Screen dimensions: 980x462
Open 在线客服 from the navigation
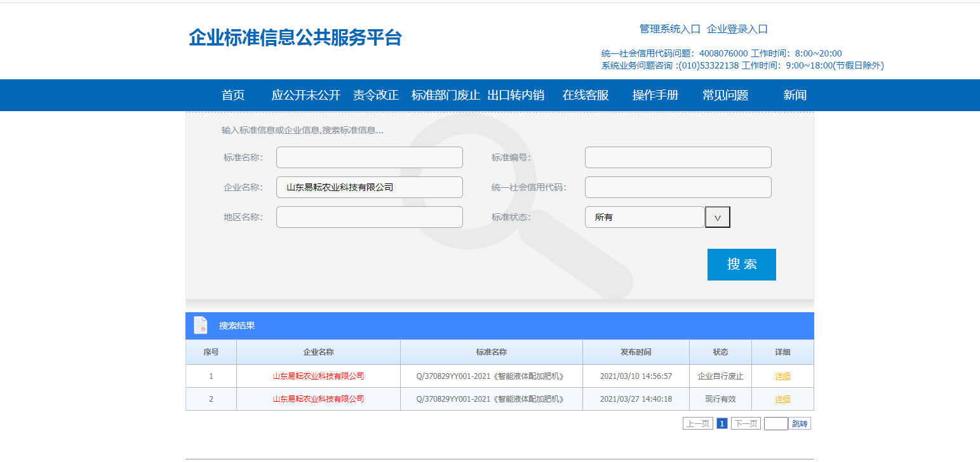[x=586, y=95]
